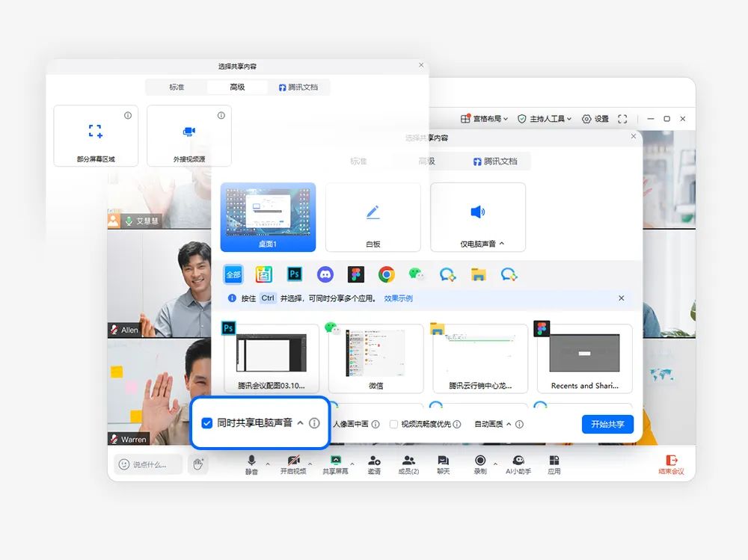Click info icon on 部分屏幕区域 card
Viewport: 748px width, 560px height.
(128, 115)
